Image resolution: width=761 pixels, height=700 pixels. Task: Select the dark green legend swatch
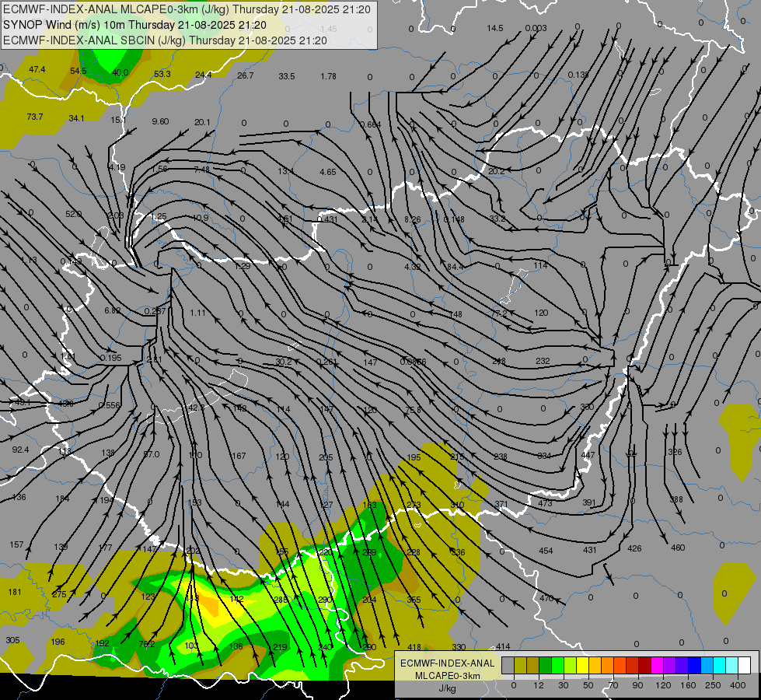[x=546, y=666]
